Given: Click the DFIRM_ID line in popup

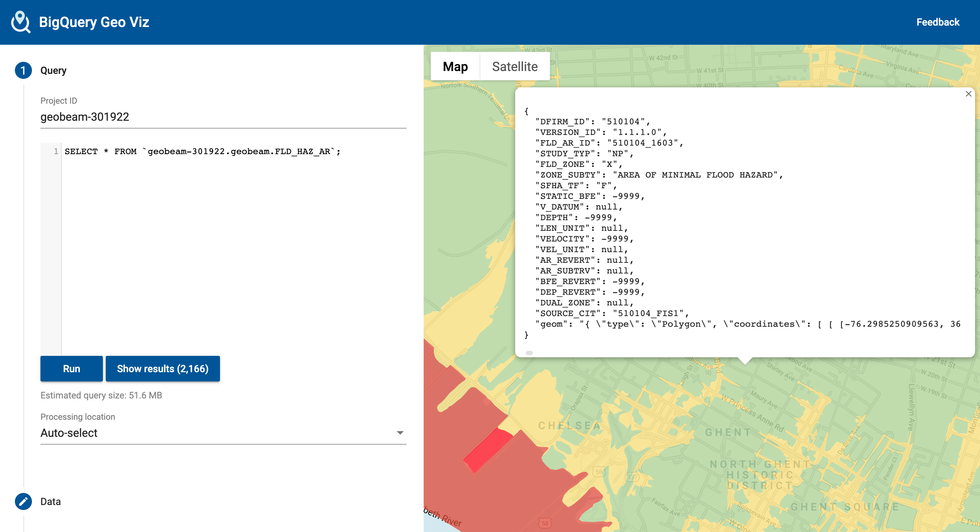Looking at the screenshot, I should click(x=593, y=121).
